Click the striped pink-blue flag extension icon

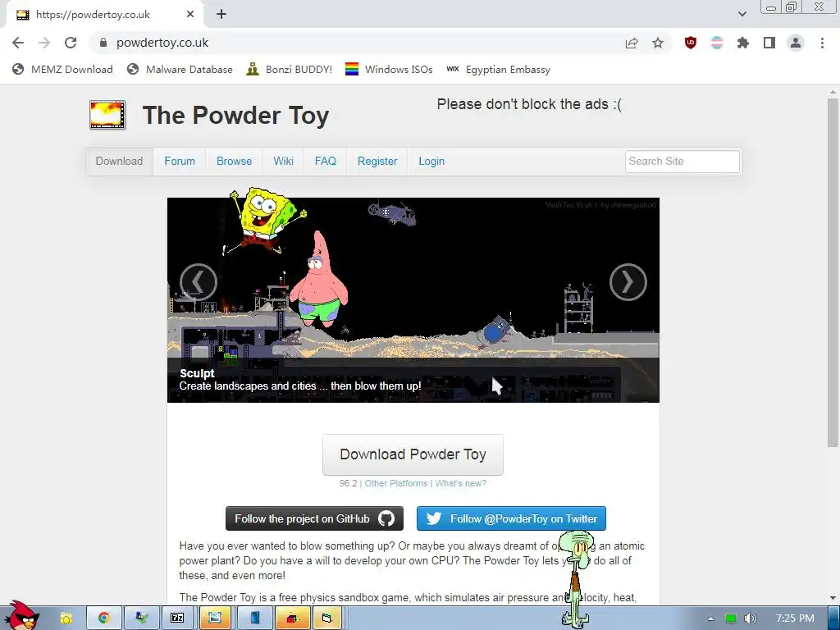[x=717, y=43]
